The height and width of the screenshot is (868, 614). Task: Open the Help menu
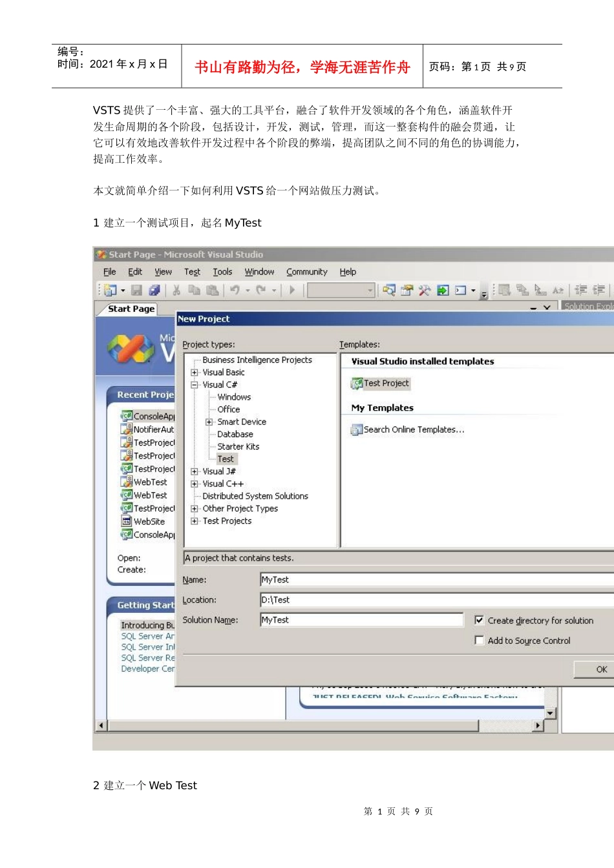[x=348, y=272]
